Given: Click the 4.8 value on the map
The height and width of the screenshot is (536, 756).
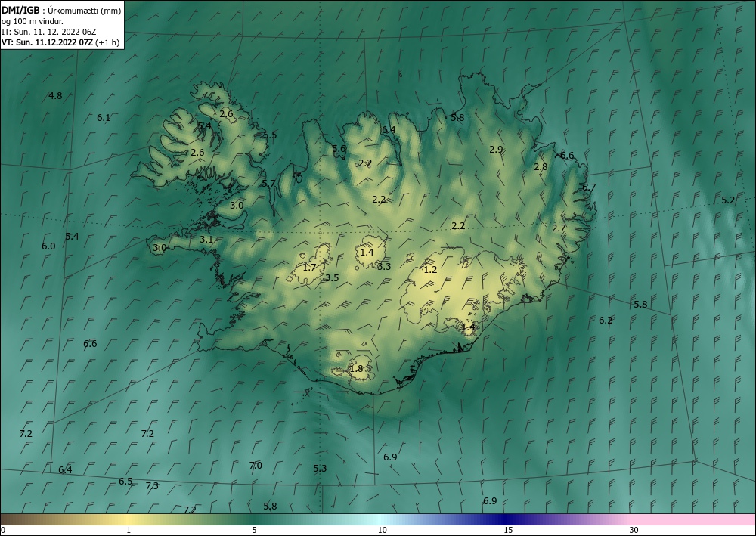Looking at the screenshot, I should point(55,95).
